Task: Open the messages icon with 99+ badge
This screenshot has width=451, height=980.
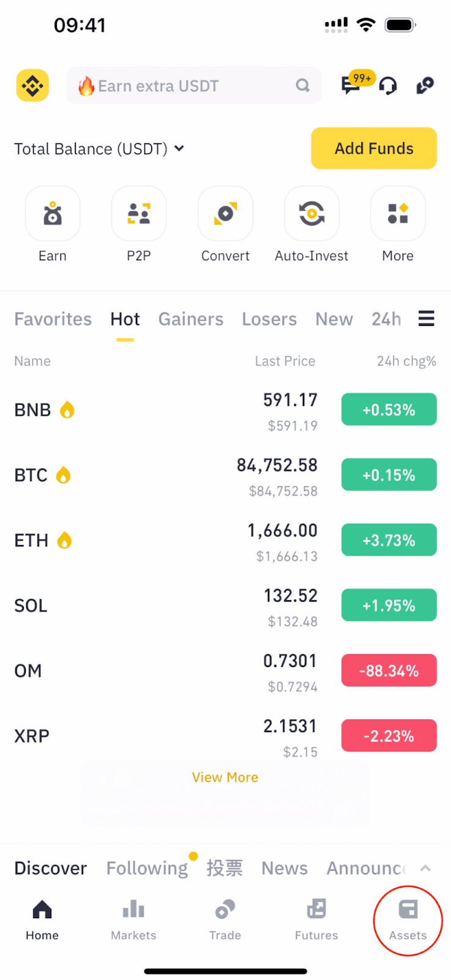Action: 351,85
